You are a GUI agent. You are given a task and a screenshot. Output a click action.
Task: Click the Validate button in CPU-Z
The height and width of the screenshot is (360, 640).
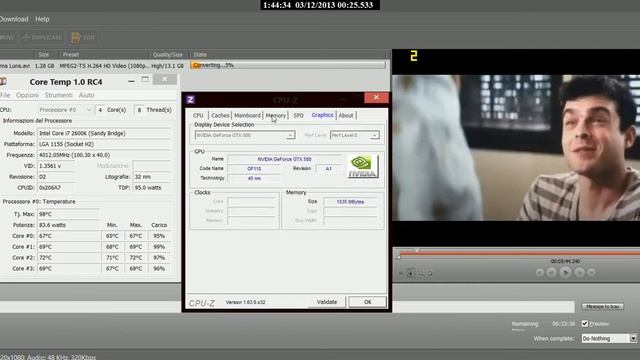327,302
